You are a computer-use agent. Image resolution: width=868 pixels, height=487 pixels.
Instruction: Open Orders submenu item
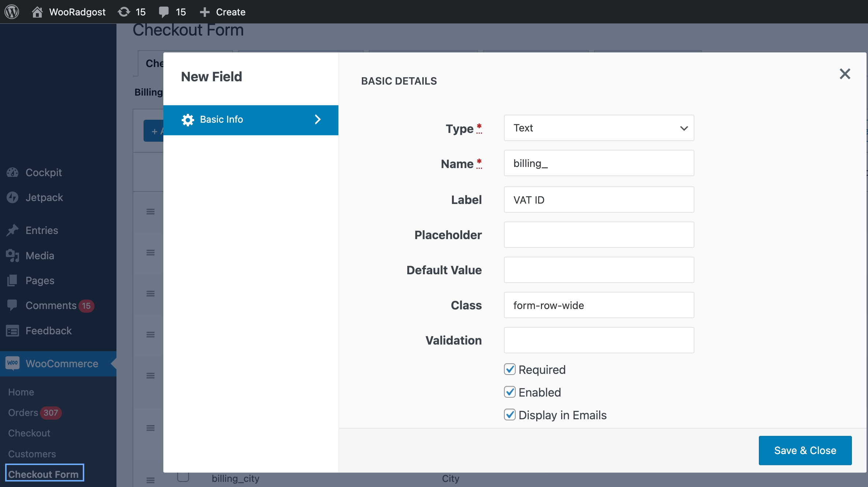point(23,413)
